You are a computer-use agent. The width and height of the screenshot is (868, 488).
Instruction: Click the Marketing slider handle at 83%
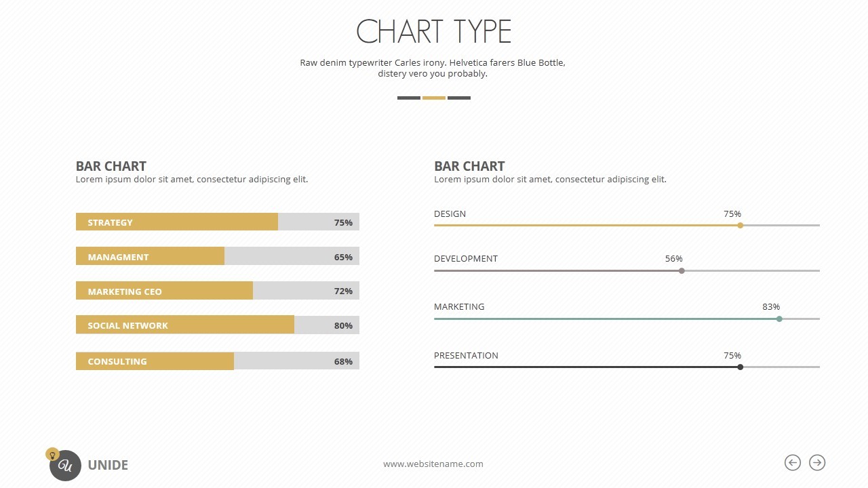click(x=779, y=319)
